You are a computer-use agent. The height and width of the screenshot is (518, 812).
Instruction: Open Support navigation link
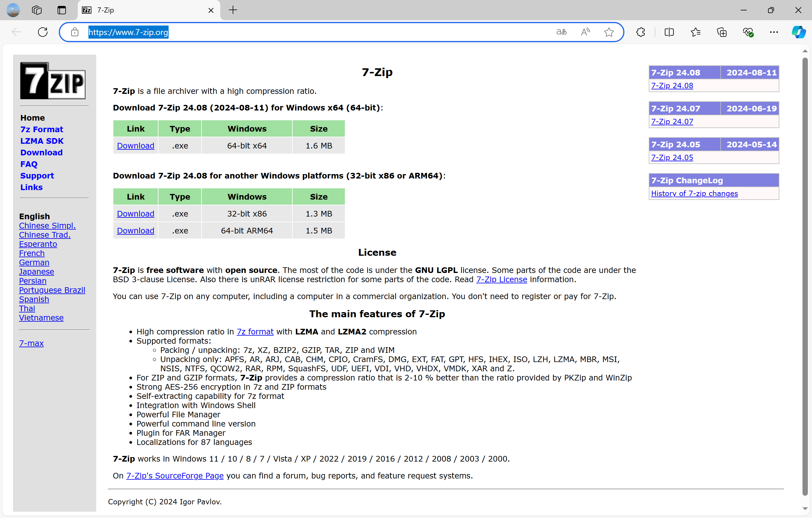[x=37, y=176]
